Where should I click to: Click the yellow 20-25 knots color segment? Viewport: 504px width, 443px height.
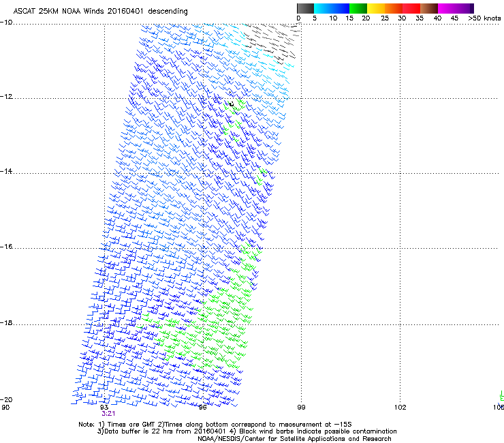(x=376, y=8)
